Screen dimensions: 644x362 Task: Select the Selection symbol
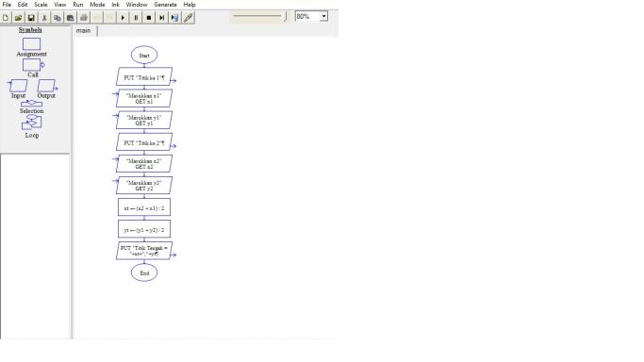(31, 104)
